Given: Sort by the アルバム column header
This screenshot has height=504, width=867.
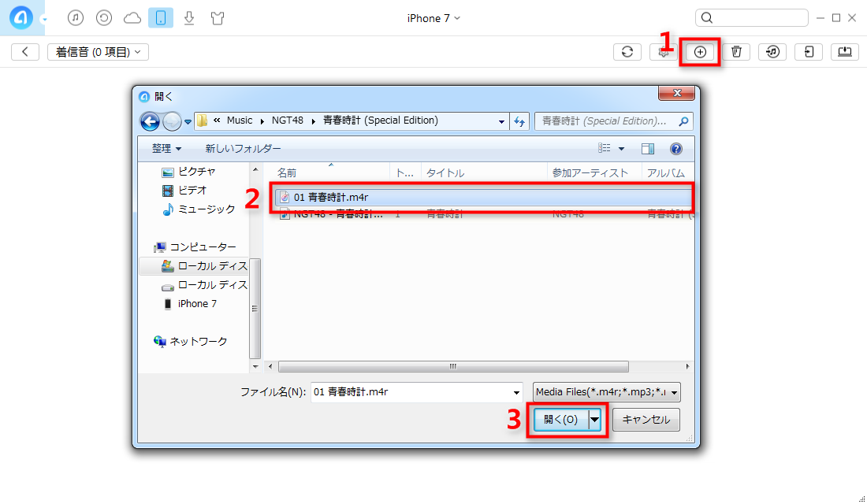Looking at the screenshot, I should point(668,173).
